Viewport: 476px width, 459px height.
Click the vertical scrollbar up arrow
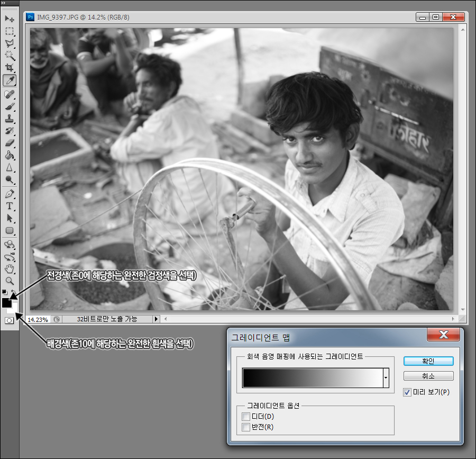coord(463,30)
